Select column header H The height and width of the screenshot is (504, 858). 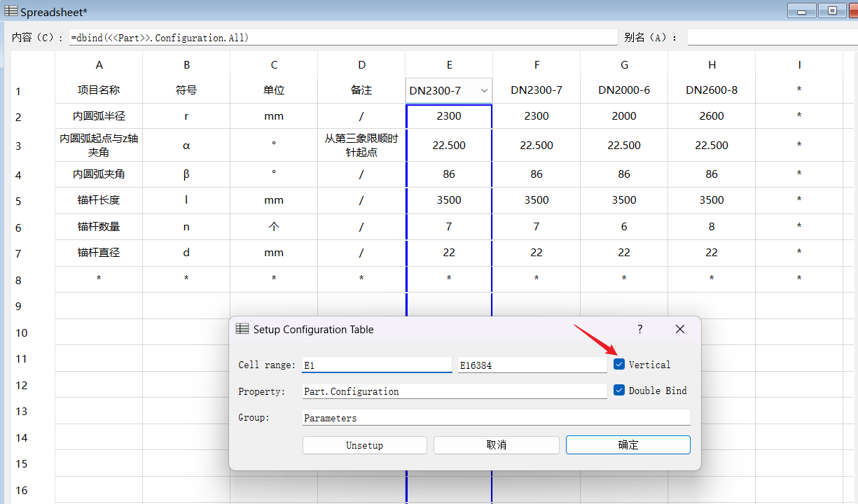[712, 65]
